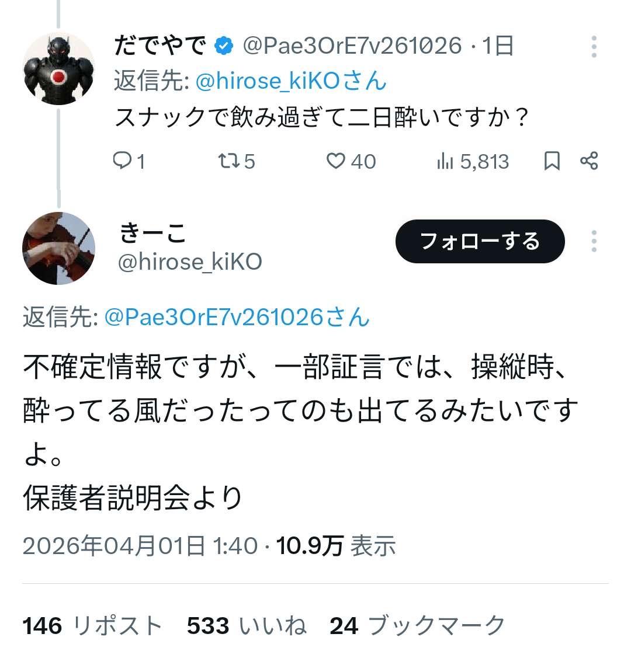
Task: Open きーこ's violin profile avatar
Action: pyautogui.click(x=59, y=248)
